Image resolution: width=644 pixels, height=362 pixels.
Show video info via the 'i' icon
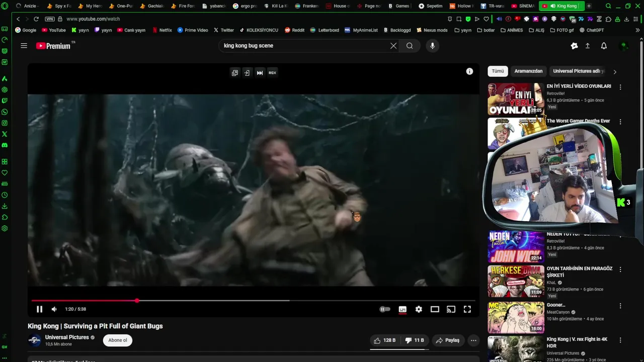469,71
